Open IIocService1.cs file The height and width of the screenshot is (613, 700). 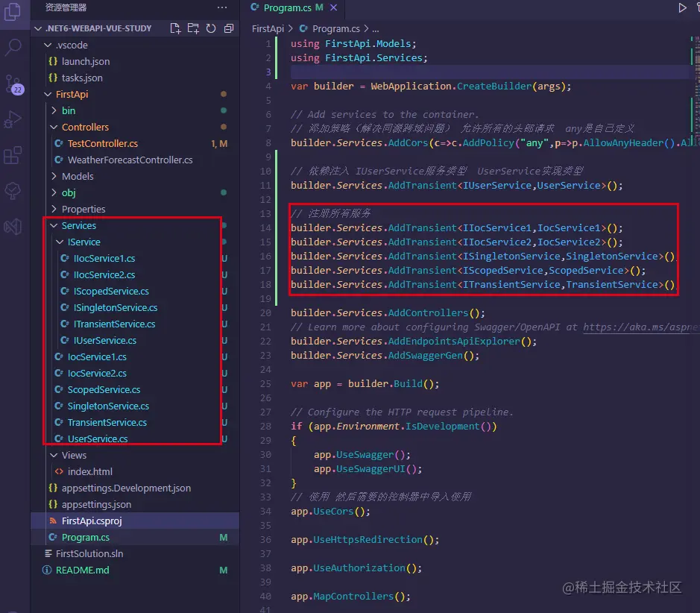pos(135,259)
